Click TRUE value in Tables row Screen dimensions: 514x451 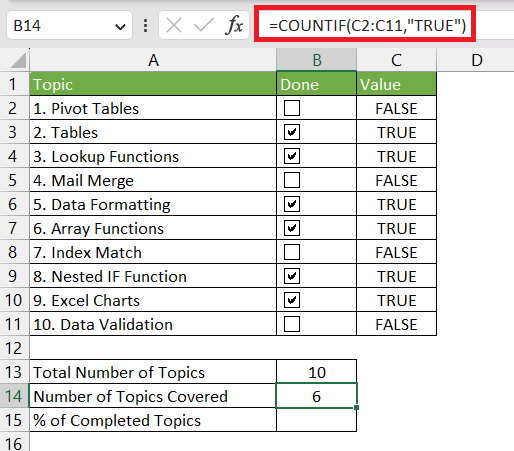click(x=396, y=132)
